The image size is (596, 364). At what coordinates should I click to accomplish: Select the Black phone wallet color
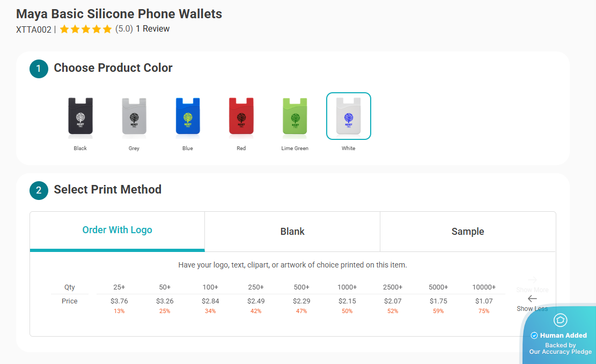[x=80, y=116]
